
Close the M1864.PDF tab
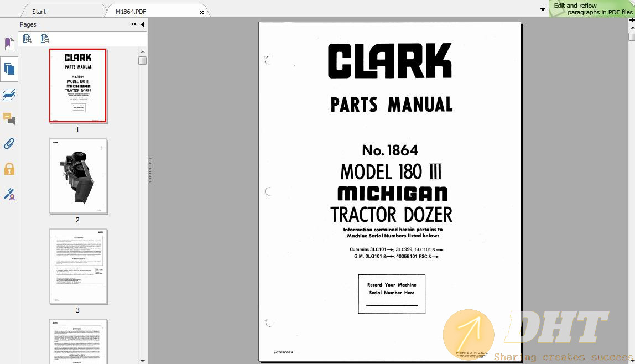click(x=202, y=13)
